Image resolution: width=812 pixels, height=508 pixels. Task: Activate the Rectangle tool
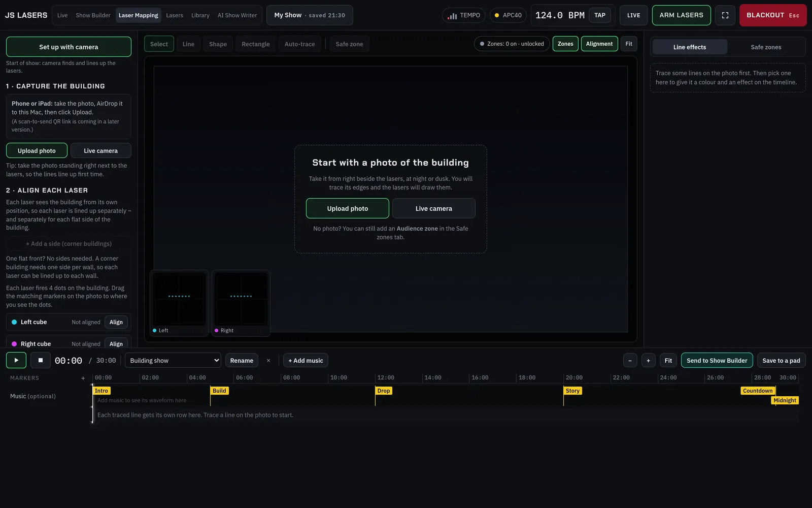(256, 44)
